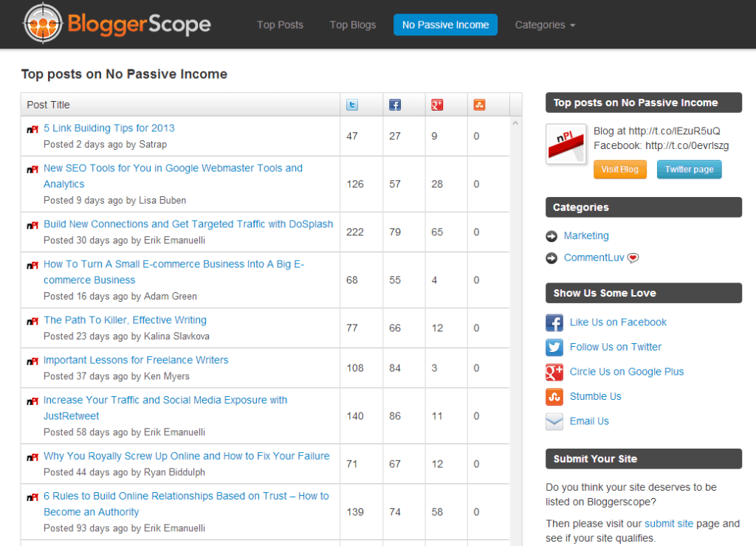The height and width of the screenshot is (546, 756).
Task: Click nPI icon beside Killer, Effective Writing post
Action: [32, 321]
